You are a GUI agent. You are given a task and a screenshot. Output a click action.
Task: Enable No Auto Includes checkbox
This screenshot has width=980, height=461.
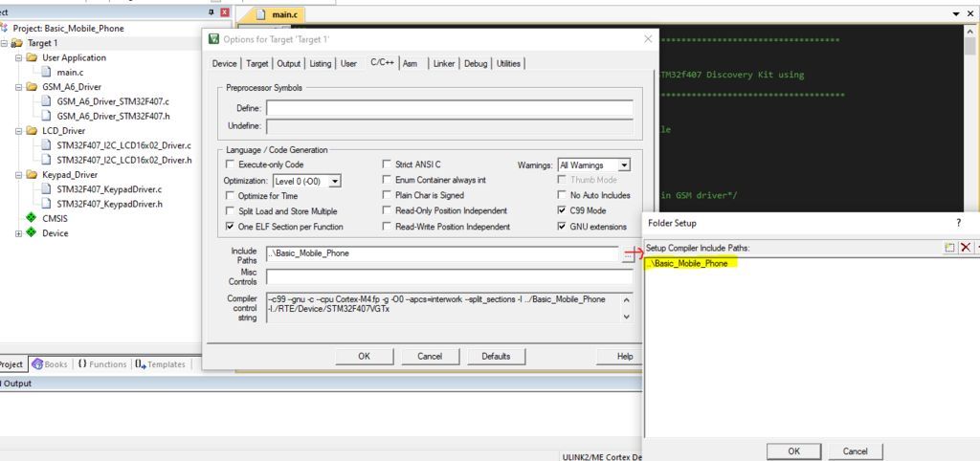561,195
